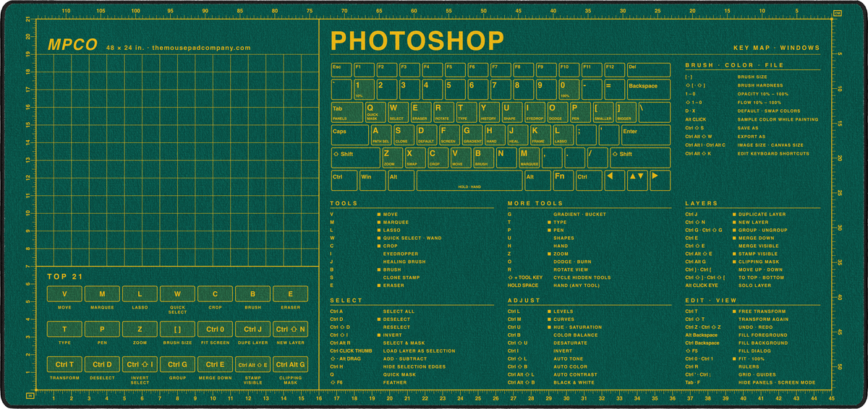This screenshot has height=409, width=868.
Task: Click the O key labeled DODGE
Action: [x=557, y=112]
